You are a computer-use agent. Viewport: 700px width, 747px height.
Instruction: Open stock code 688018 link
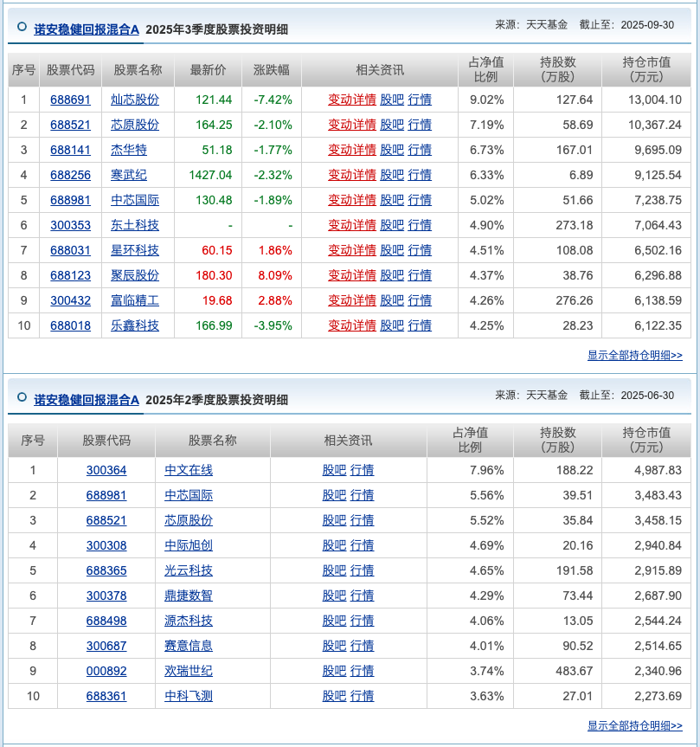point(70,325)
